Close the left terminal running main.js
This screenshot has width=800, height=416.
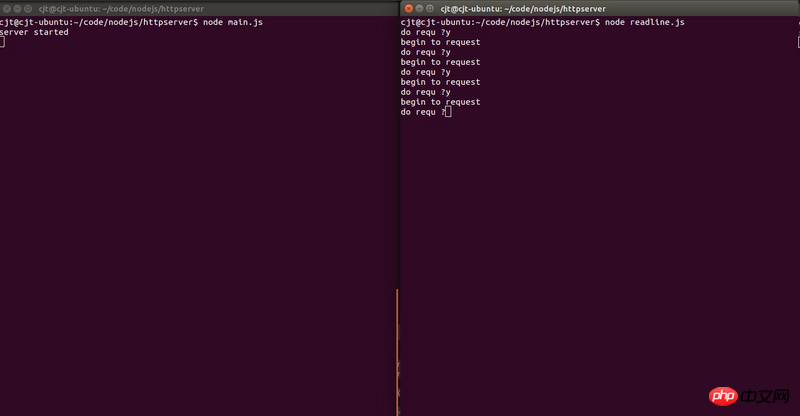7,9
